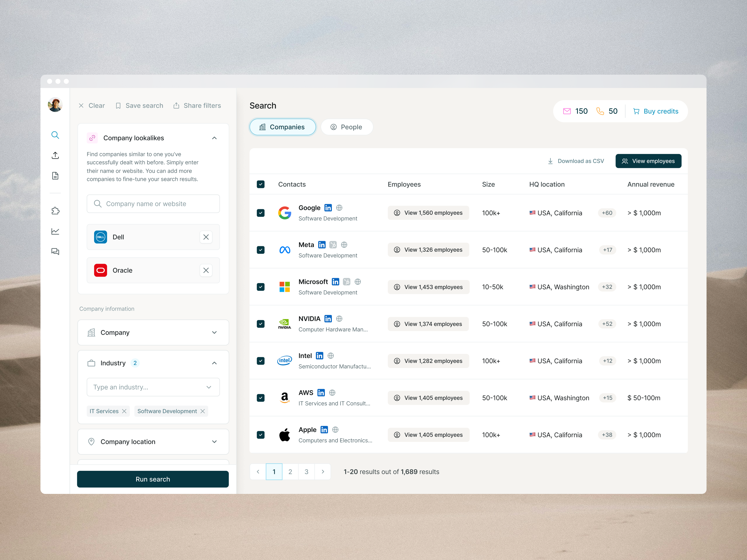Click the Run search button
This screenshot has width=747, height=560.
(x=153, y=479)
